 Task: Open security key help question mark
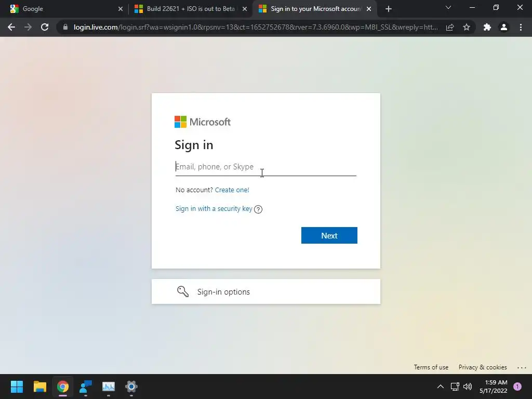point(258,209)
